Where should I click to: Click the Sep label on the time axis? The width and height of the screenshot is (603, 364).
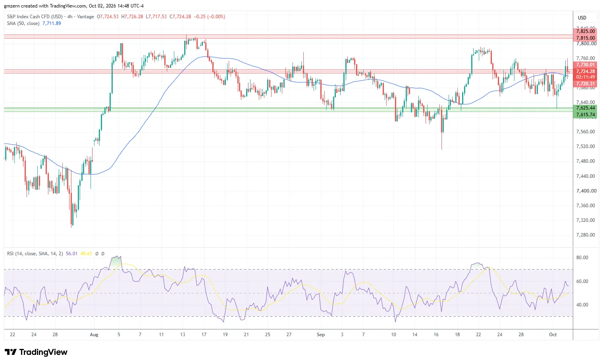321,335
